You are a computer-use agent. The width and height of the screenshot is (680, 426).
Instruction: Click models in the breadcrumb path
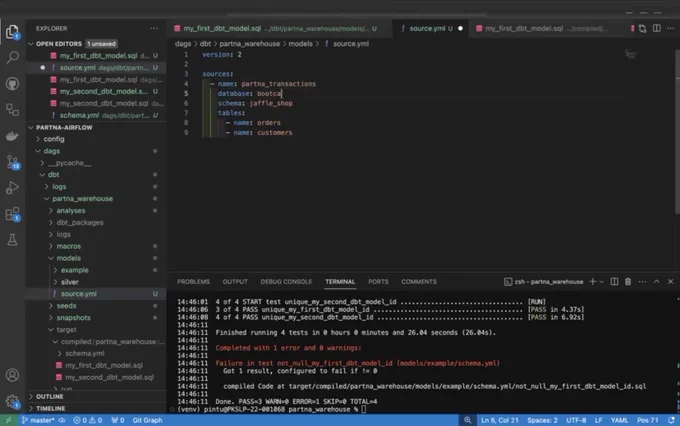click(x=301, y=44)
